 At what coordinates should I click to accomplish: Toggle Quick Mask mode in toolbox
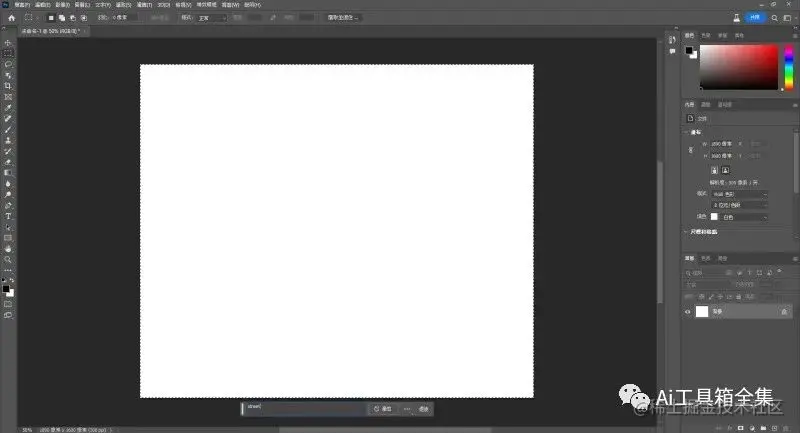(x=8, y=304)
